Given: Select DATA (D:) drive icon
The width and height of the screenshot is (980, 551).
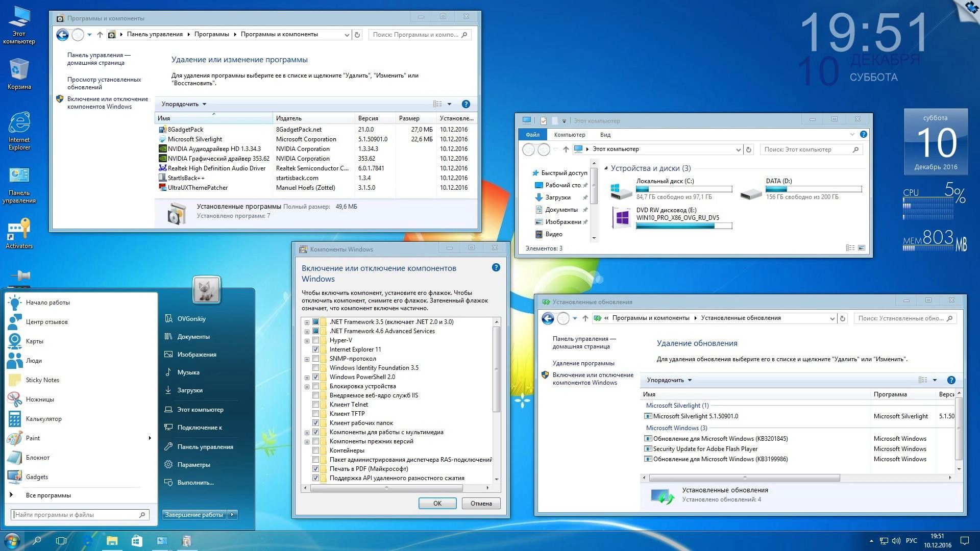Looking at the screenshot, I should [751, 193].
